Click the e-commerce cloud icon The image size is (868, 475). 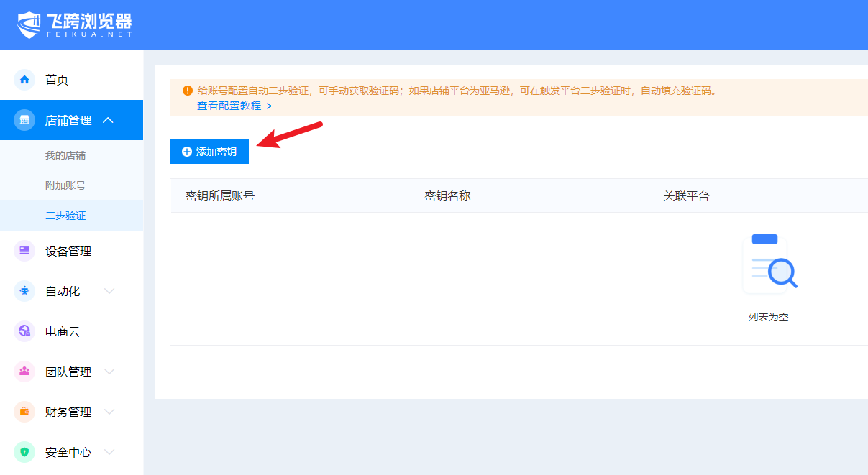click(24, 331)
